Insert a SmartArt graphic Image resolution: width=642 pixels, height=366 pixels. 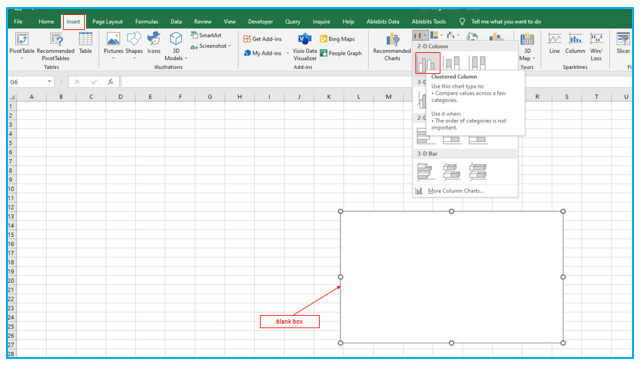pos(206,35)
